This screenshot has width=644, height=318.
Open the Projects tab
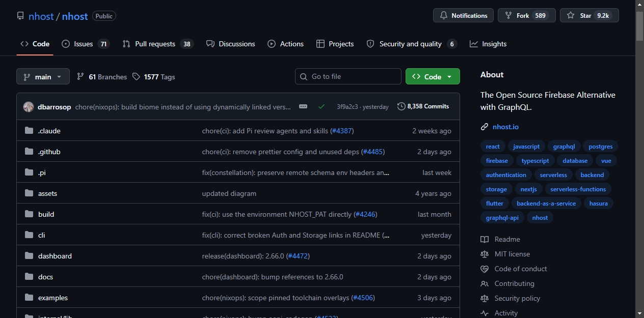coord(335,44)
